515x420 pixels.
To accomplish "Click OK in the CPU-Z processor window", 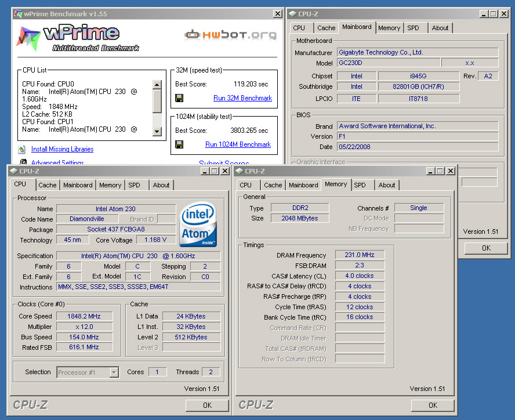I will coord(207,405).
